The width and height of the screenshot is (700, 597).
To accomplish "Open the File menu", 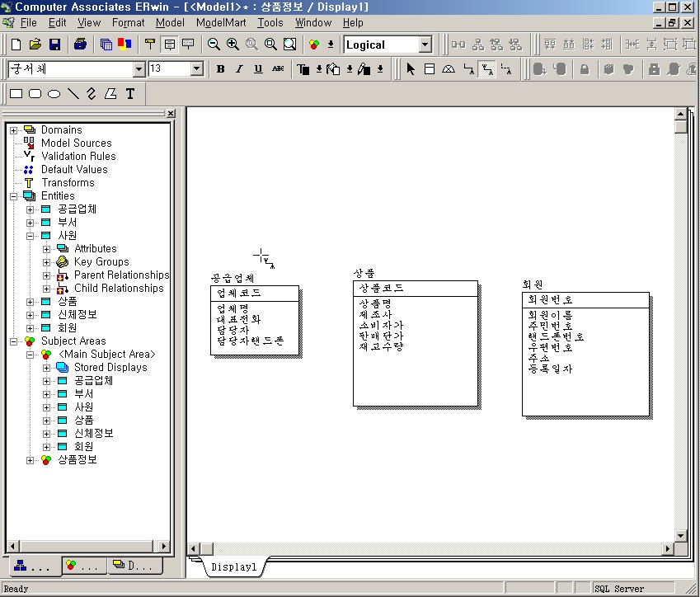I will coord(29,22).
